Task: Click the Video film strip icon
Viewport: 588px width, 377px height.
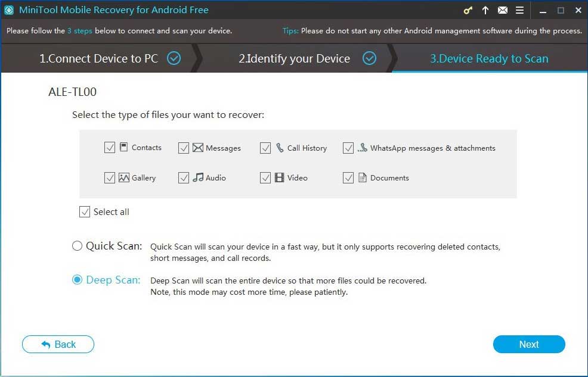Action: [279, 177]
